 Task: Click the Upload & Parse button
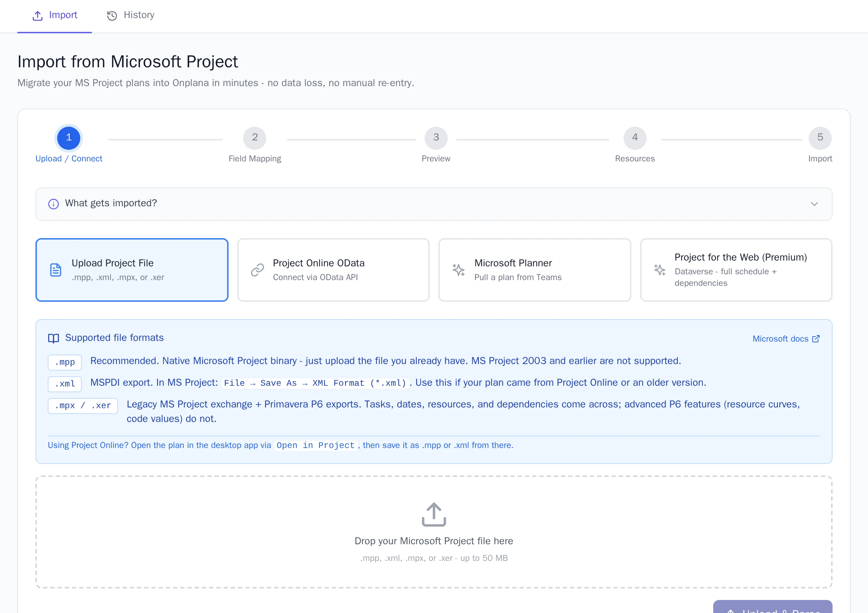tap(773, 606)
